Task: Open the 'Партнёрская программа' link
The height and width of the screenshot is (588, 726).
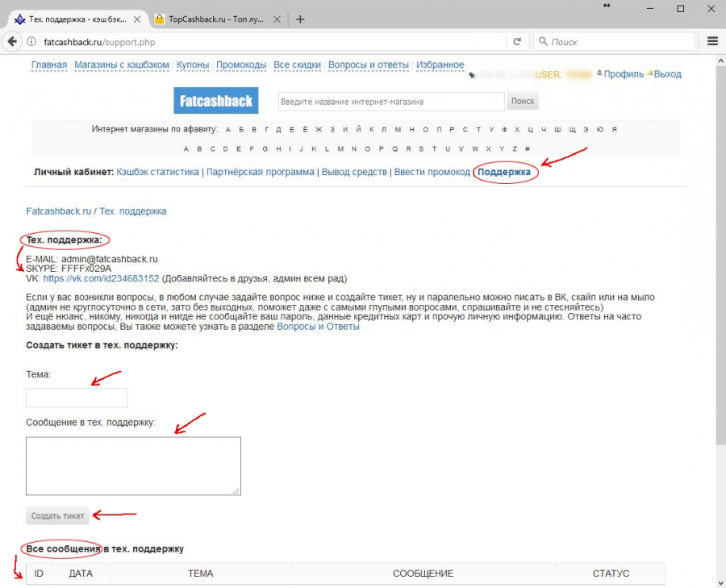Action: click(261, 172)
